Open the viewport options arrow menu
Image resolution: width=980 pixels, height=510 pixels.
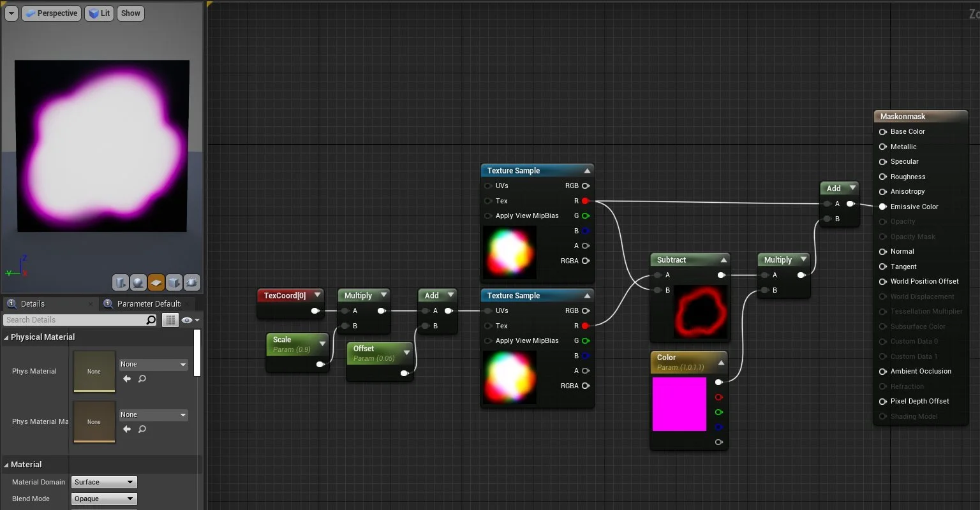(x=11, y=13)
